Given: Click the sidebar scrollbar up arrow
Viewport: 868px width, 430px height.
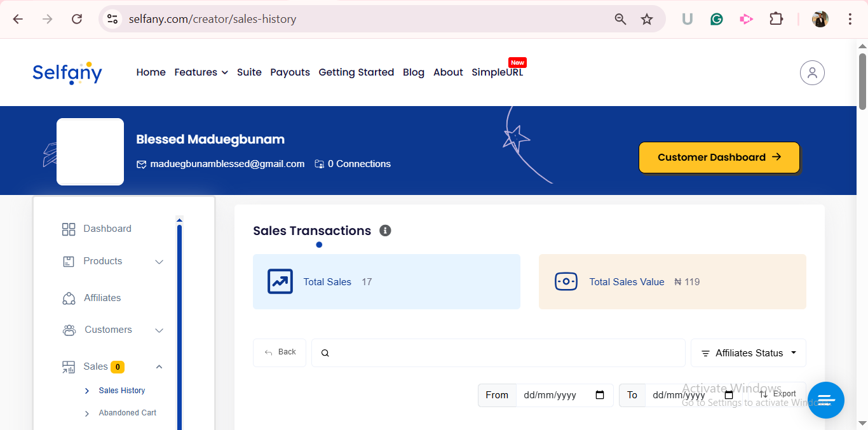Looking at the screenshot, I should click(x=179, y=220).
